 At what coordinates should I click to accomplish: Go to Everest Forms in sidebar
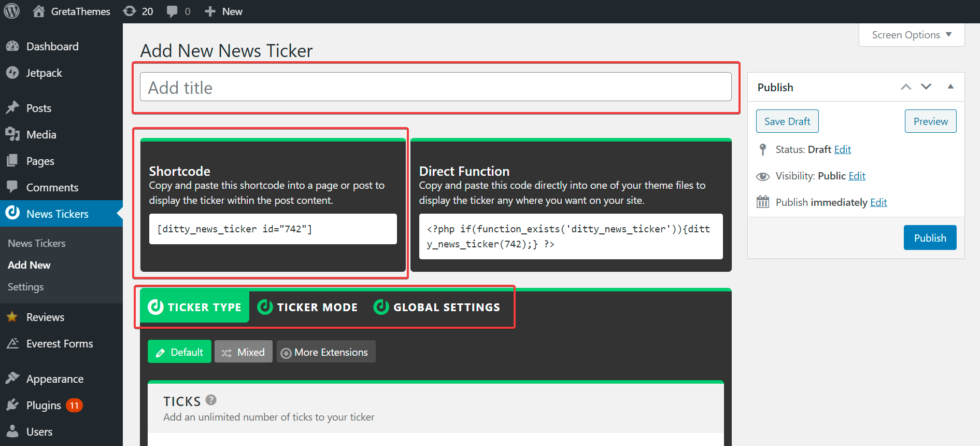59,344
